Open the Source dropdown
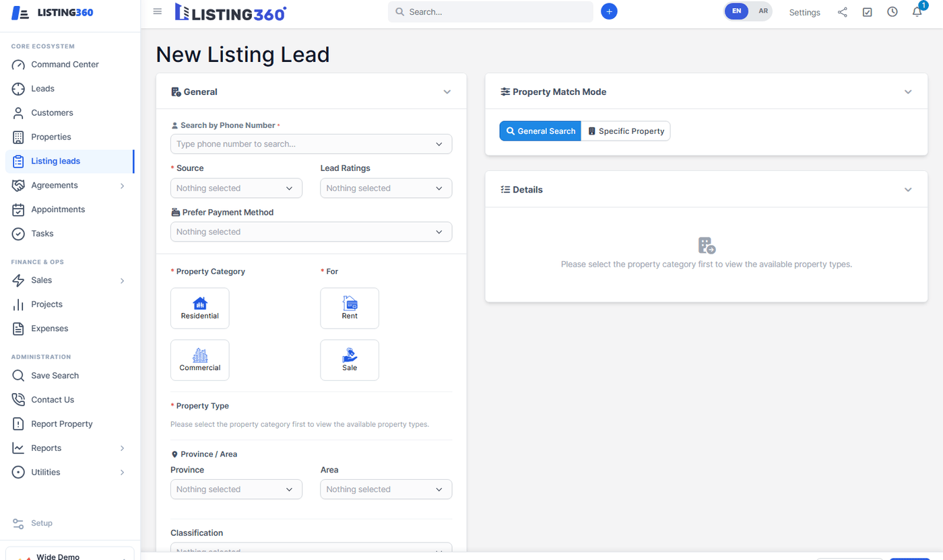The image size is (943, 560). (x=236, y=188)
